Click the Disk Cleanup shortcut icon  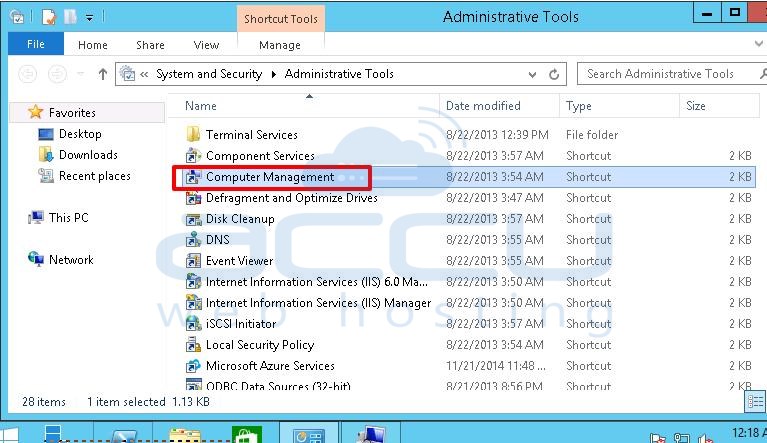pos(193,219)
